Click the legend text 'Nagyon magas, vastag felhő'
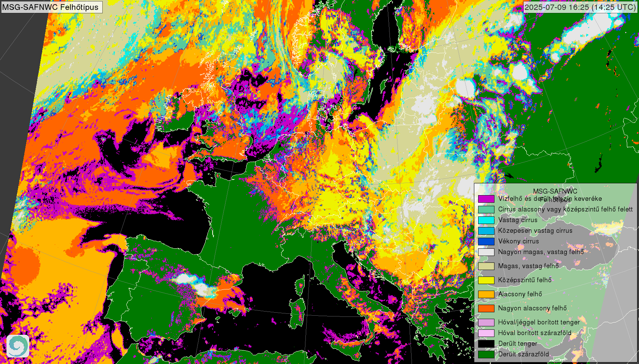Viewport: 639px width, 364px height. [x=541, y=252]
